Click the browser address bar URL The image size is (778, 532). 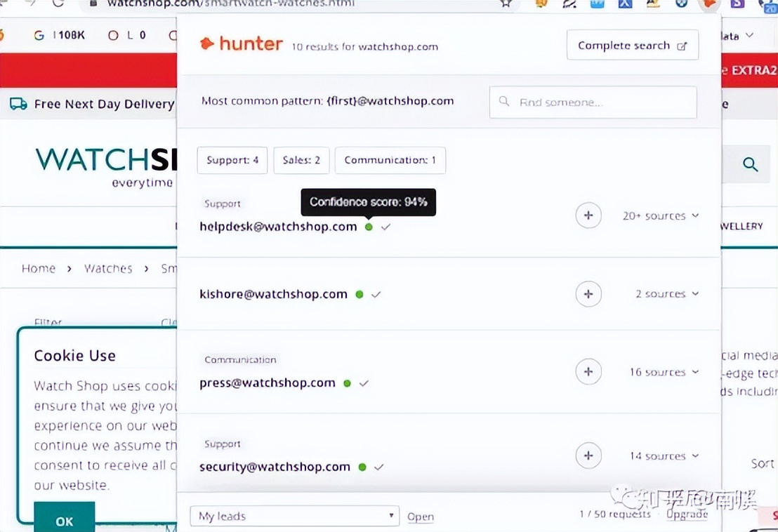(231, 4)
